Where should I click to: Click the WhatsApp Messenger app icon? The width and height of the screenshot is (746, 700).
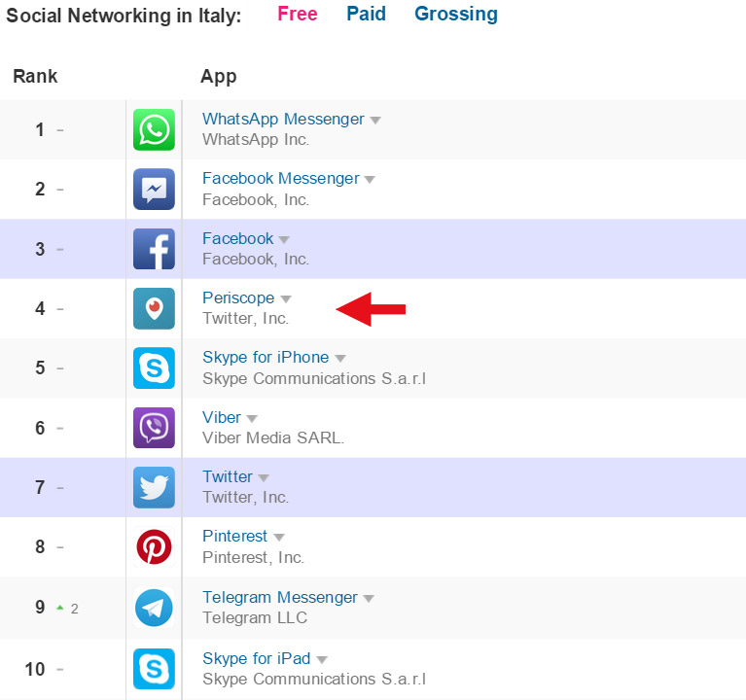[154, 130]
